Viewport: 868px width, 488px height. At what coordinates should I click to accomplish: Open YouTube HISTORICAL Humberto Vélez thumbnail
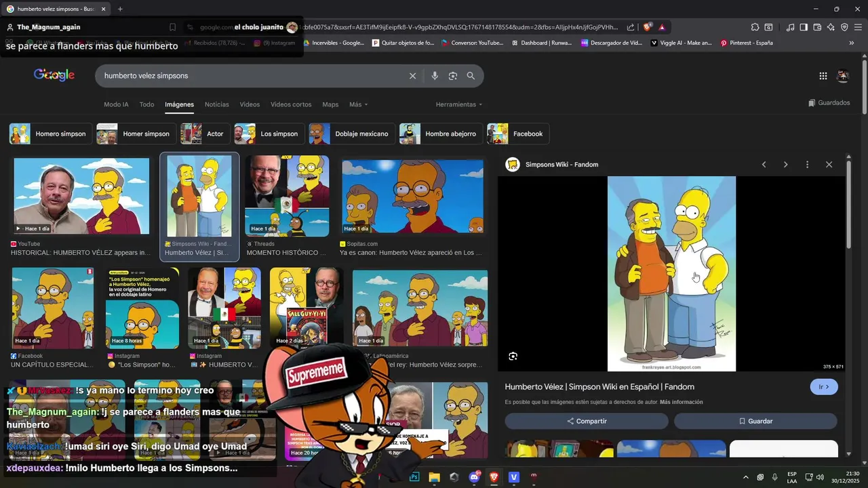[81, 196]
